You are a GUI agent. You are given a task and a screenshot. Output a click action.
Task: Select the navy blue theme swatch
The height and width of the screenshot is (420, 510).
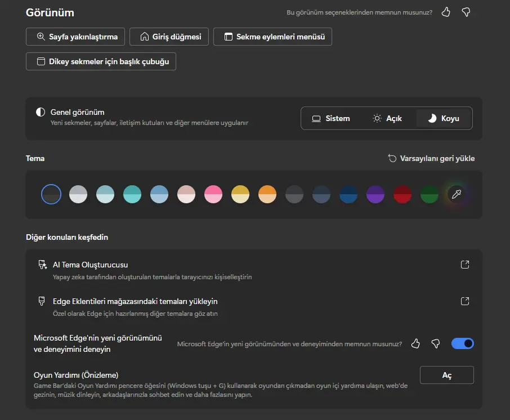(x=348, y=194)
